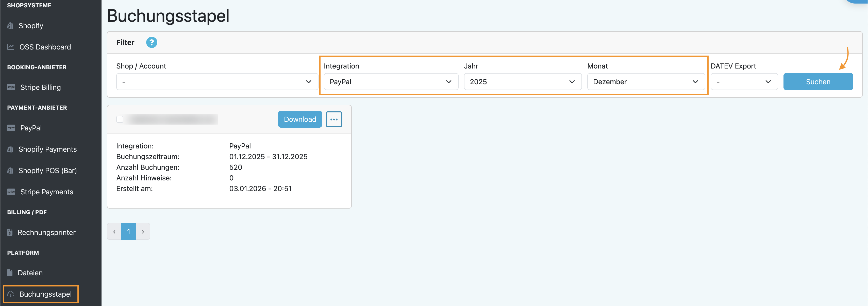Expand the Monat dropdown showing Dezember
The image size is (868, 306).
[646, 82]
